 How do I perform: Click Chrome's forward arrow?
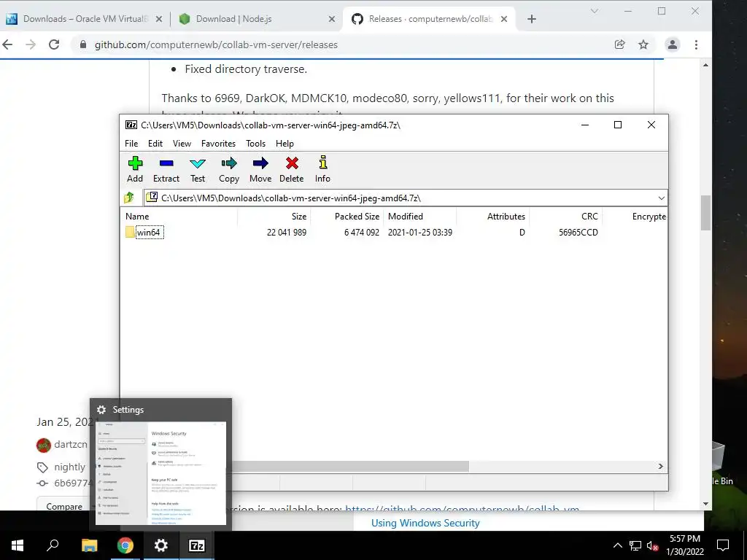[x=31, y=44]
